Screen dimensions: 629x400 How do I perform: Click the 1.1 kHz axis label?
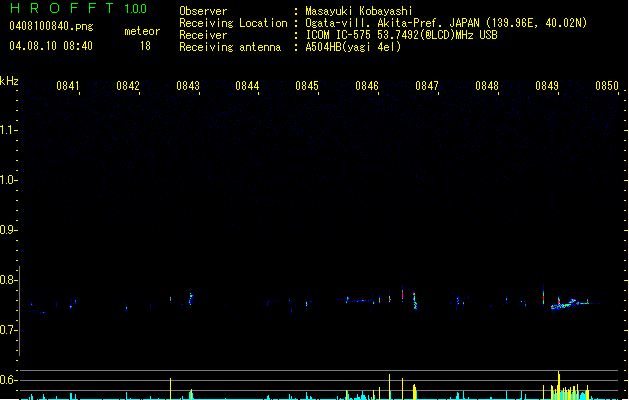[x=7, y=130]
